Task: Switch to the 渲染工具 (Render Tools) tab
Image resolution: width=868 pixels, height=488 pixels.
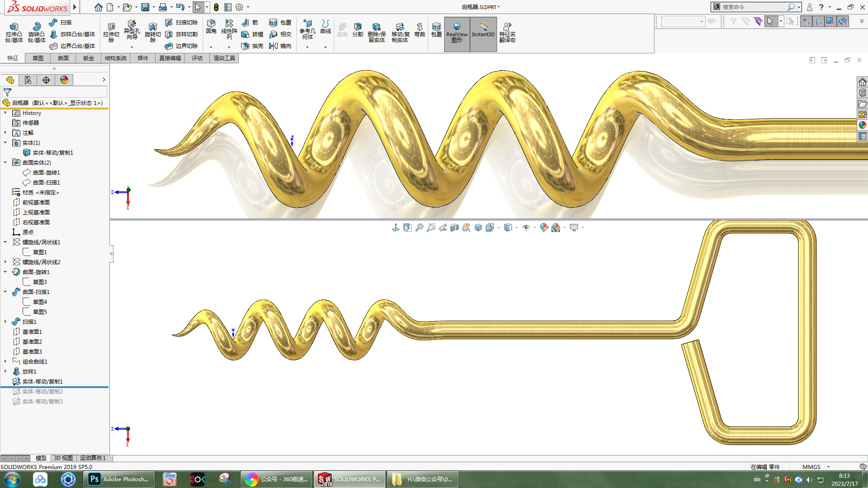Action: click(x=224, y=58)
